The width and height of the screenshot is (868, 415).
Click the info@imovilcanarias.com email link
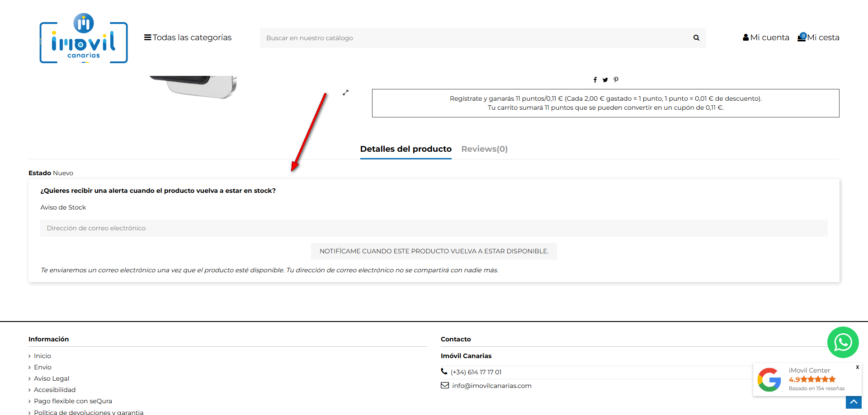[491, 386]
